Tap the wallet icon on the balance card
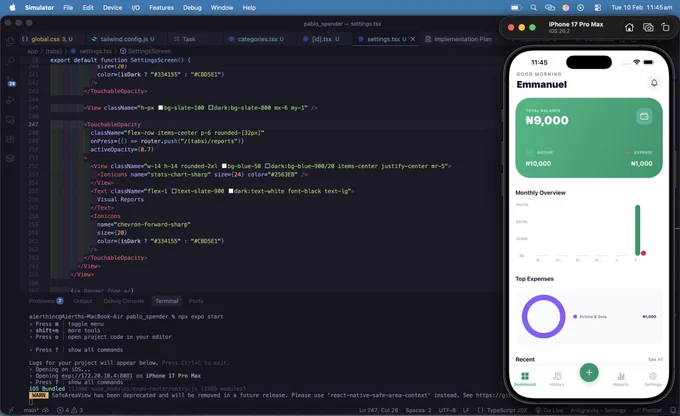The height and width of the screenshot is (416, 680). [x=644, y=116]
